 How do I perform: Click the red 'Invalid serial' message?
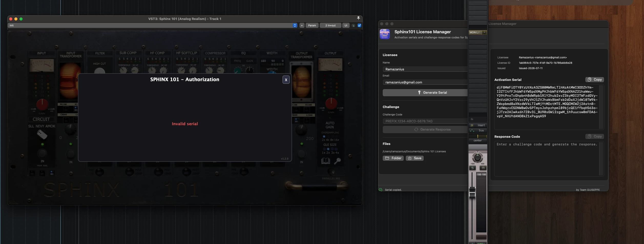(x=185, y=124)
